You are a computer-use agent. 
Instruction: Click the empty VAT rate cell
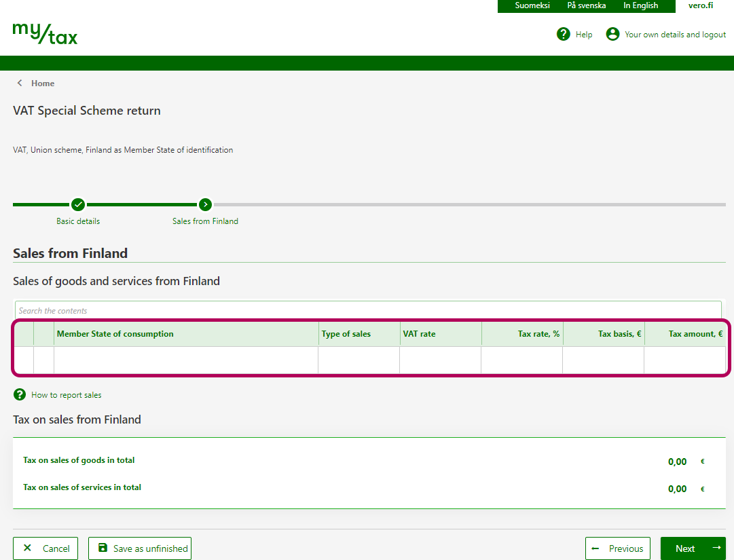coord(440,360)
